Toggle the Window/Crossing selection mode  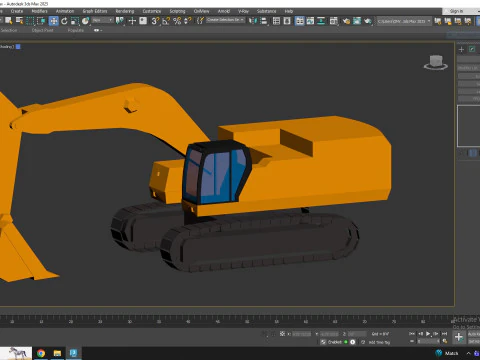[x=41, y=21]
